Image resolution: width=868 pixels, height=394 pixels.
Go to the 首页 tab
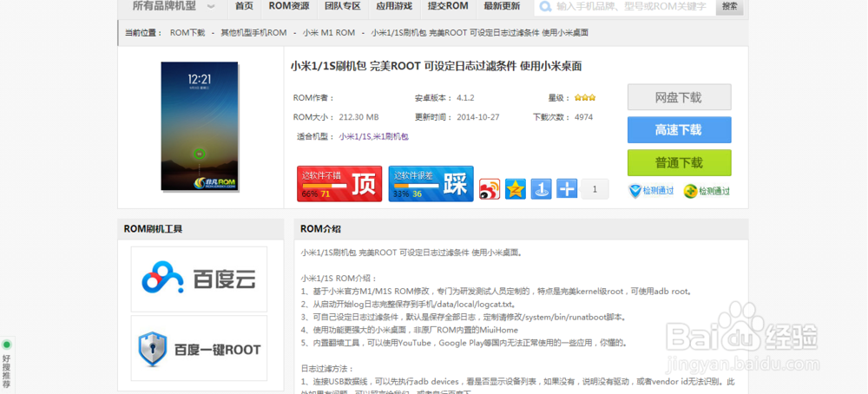point(244,7)
